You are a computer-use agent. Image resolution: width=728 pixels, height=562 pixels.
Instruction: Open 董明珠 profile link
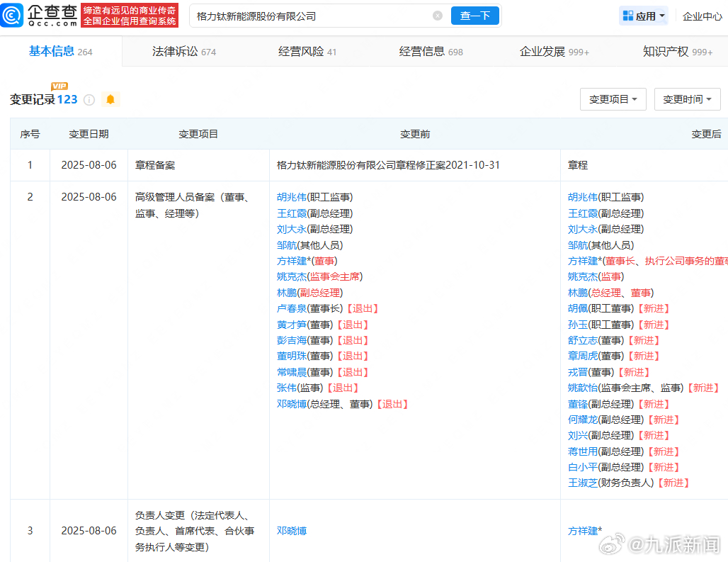coord(292,356)
